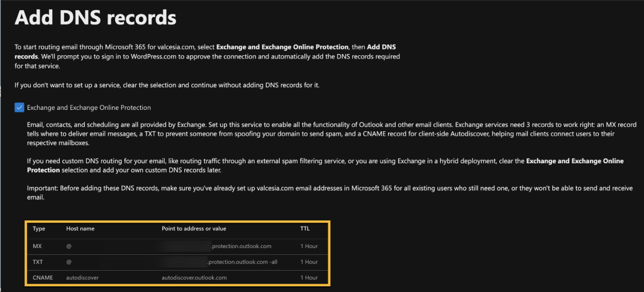This screenshot has height=292, width=644.
Task: Click the MX record's protection.outlook.com value
Action: pyautogui.click(x=241, y=246)
